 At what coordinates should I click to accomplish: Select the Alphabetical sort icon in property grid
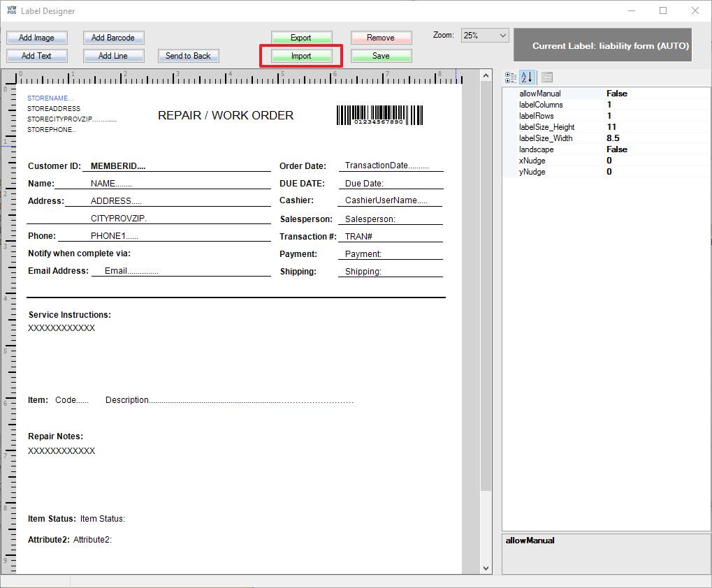click(x=527, y=78)
